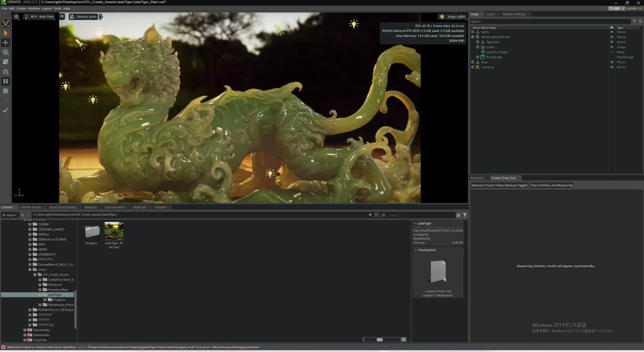This screenshot has width=644, height=352.
Task: Expand the Cameras prim in Stage
Action: [x=473, y=67]
